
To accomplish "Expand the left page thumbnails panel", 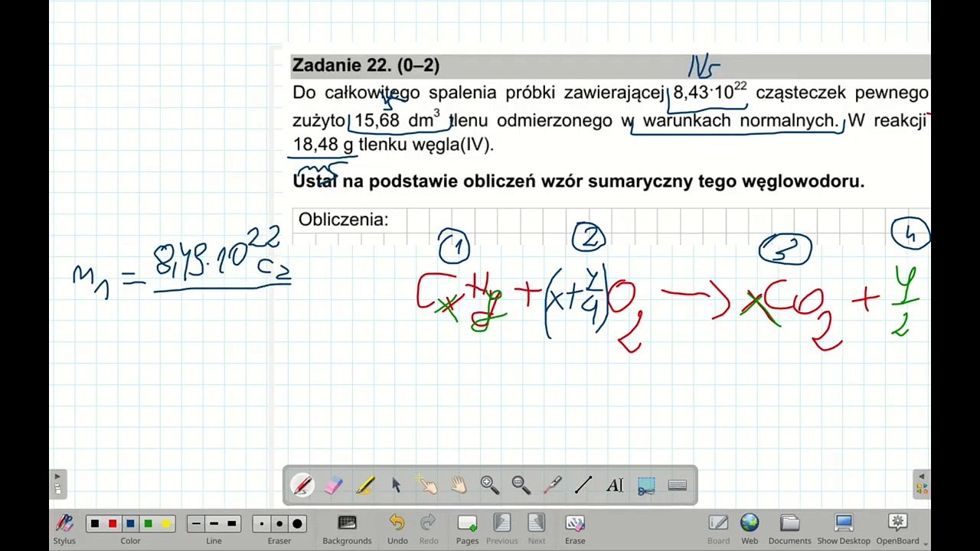I will [57, 484].
